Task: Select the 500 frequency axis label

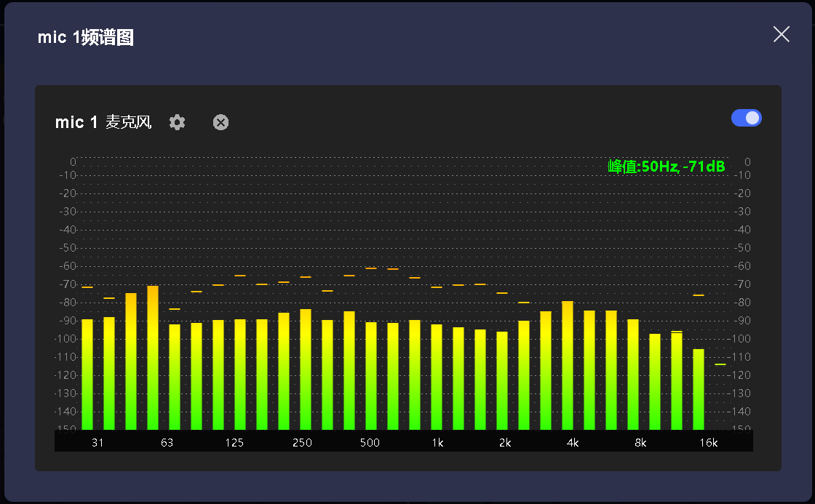Action: pos(370,443)
